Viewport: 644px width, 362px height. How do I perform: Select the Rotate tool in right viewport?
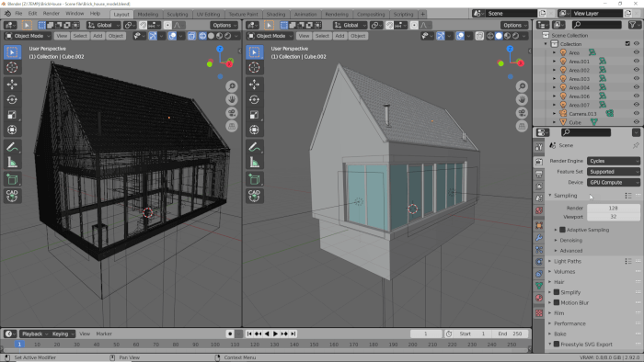point(254,99)
